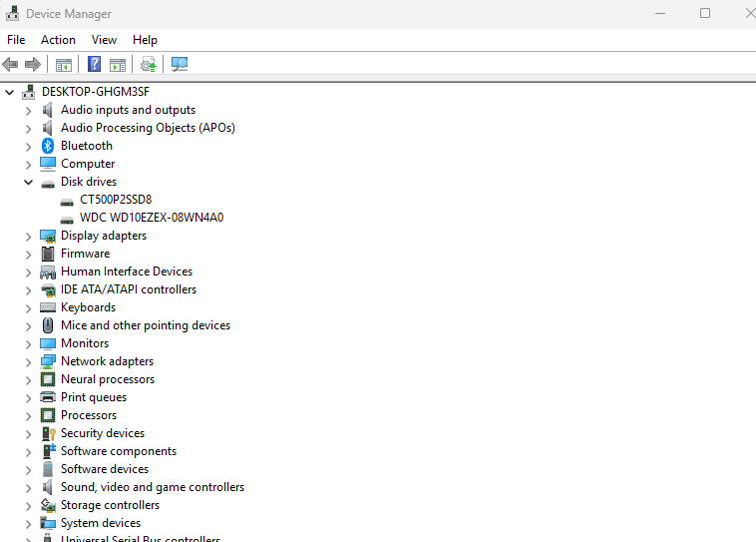Image resolution: width=756 pixels, height=542 pixels.
Task: Click the Security devices icon
Action: point(48,433)
